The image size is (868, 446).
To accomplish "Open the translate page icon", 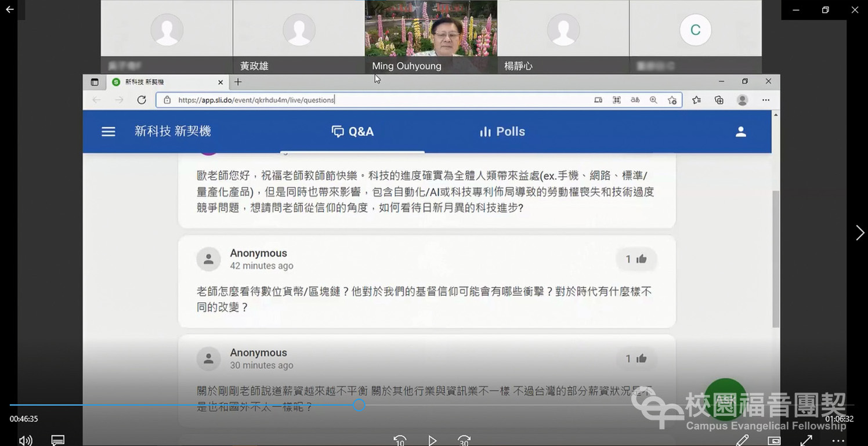I will pyautogui.click(x=635, y=100).
